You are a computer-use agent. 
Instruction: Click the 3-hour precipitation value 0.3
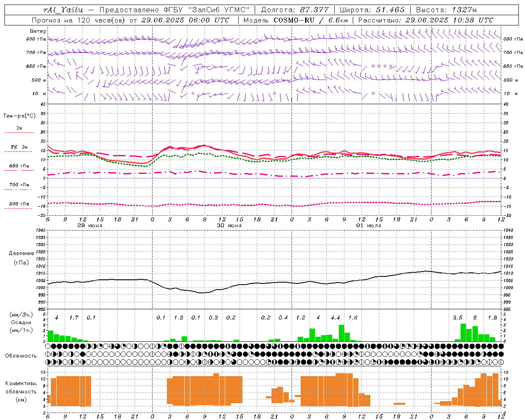pos(213,317)
